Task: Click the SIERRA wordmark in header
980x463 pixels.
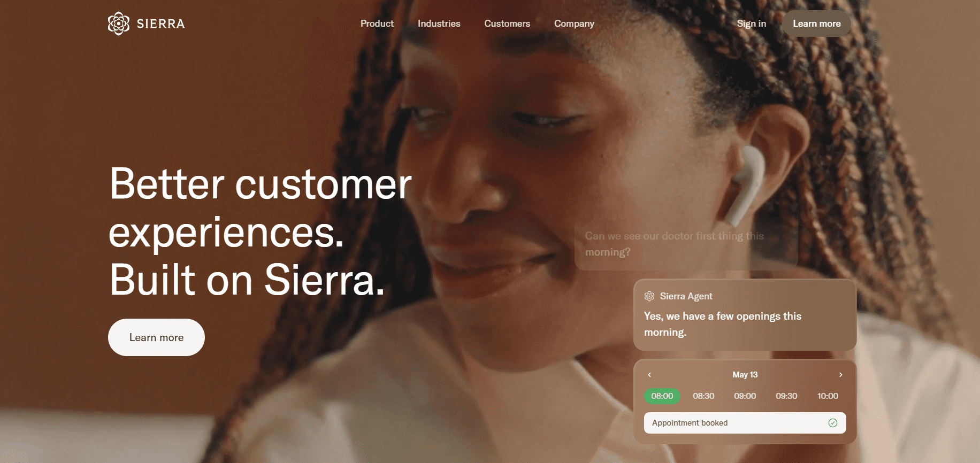Action: coord(161,24)
